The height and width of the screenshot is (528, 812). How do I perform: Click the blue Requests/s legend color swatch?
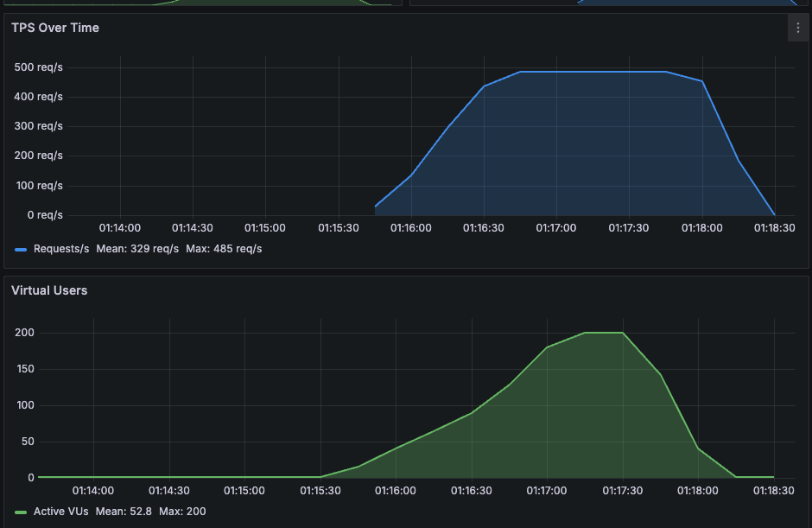click(21, 249)
